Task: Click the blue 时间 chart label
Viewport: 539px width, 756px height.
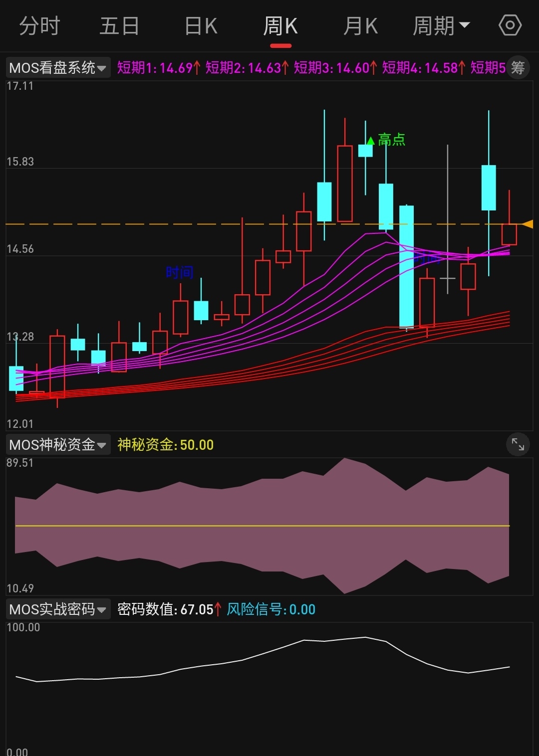Action: click(x=179, y=272)
